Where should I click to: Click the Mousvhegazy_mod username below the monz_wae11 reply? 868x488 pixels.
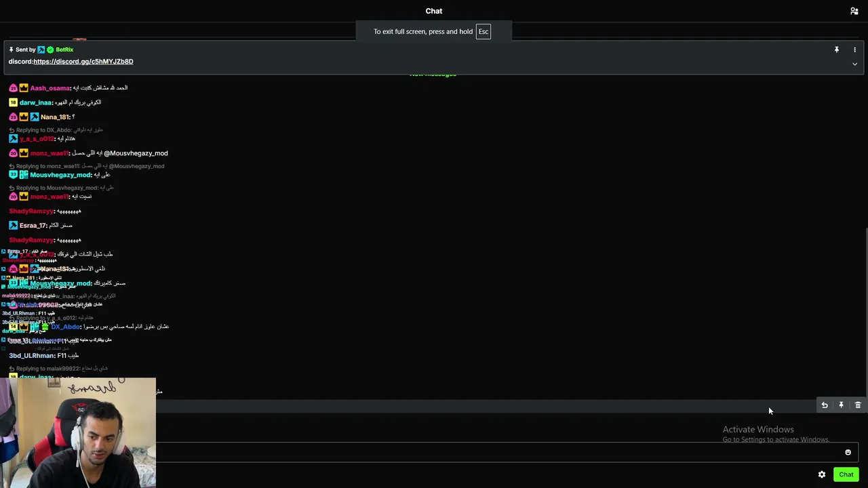(x=60, y=175)
